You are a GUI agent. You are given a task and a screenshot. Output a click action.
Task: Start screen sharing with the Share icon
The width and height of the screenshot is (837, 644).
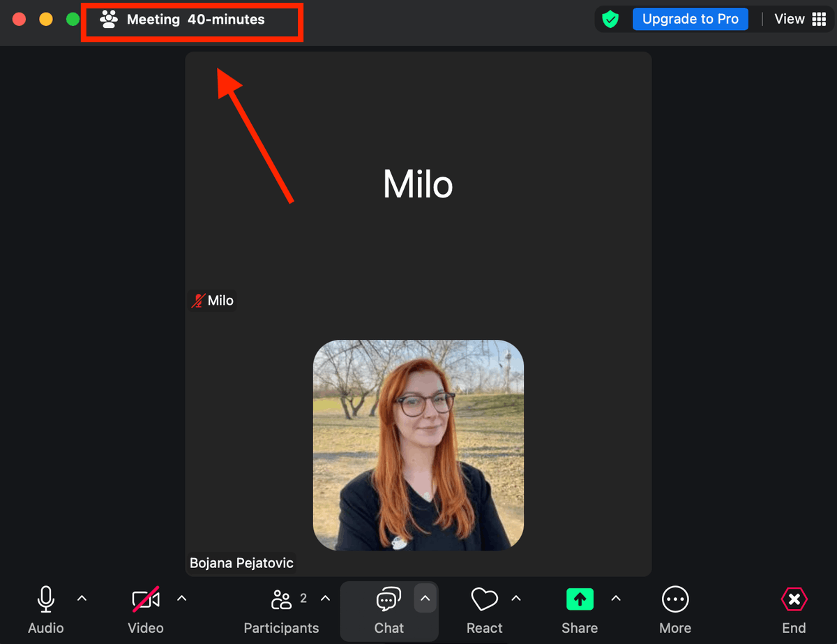coord(580,599)
